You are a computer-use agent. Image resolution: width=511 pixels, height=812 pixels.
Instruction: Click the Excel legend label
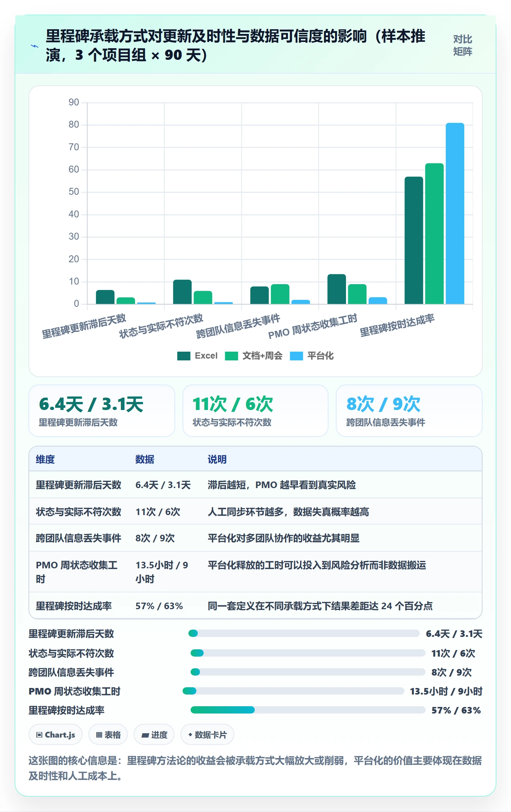[206, 356]
